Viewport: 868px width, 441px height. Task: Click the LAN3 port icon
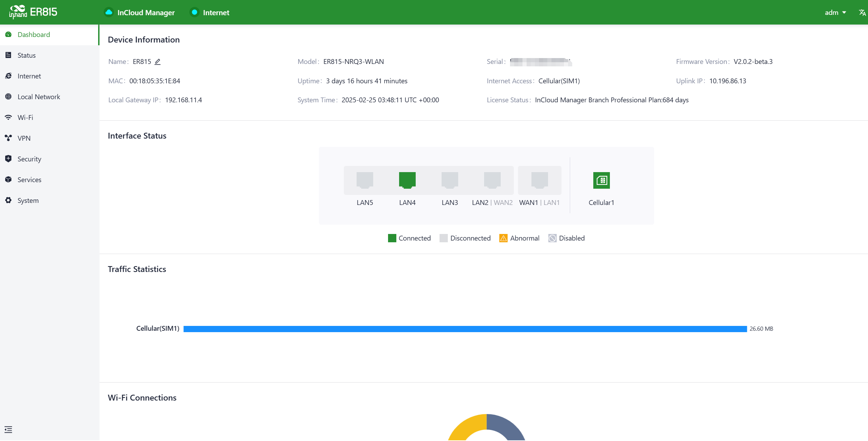pos(450,180)
